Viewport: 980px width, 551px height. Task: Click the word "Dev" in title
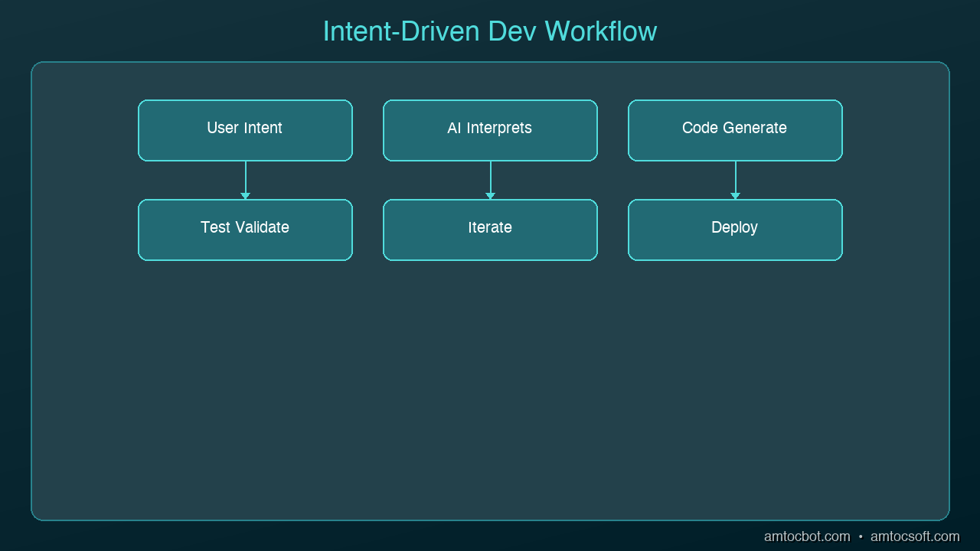pyautogui.click(x=513, y=31)
